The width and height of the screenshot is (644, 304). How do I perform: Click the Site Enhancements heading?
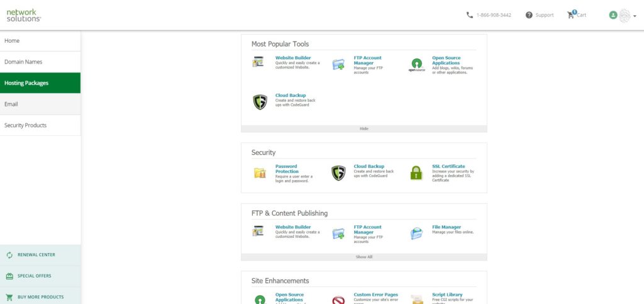[280, 281]
